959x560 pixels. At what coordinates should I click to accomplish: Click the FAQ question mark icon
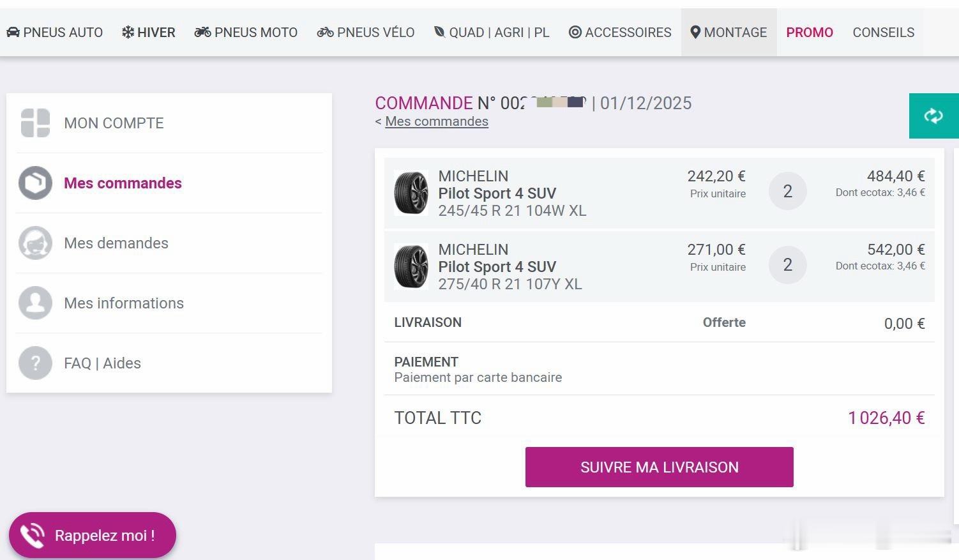(35, 363)
